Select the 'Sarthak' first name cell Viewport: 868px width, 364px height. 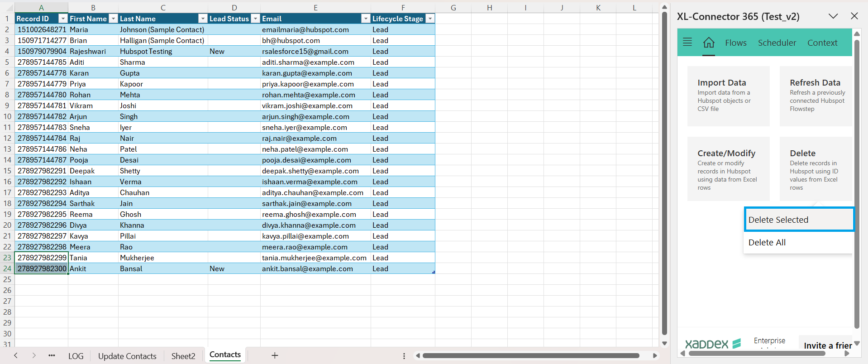93,203
